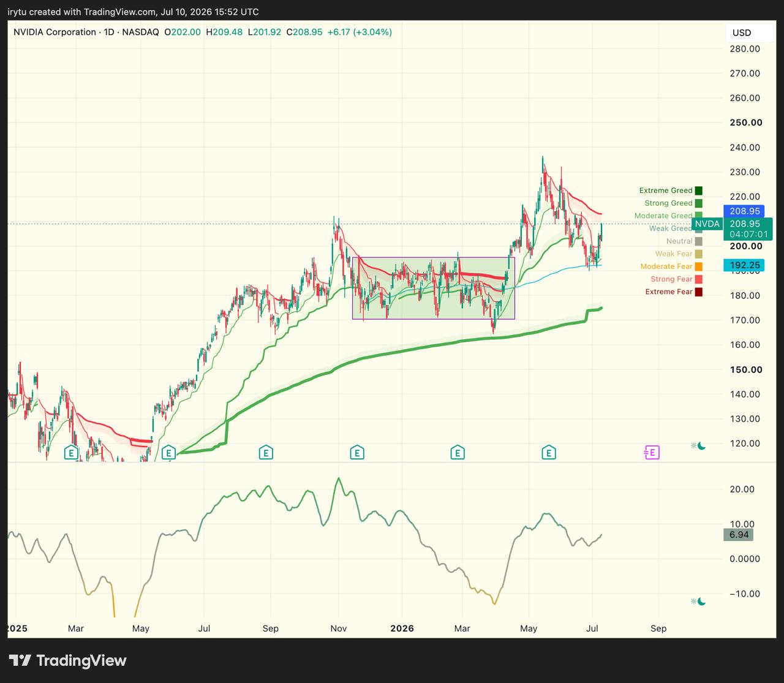The image size is (784, 683).
Task: Click the green consolidation rectangle drawing
Action: [434, 288]
